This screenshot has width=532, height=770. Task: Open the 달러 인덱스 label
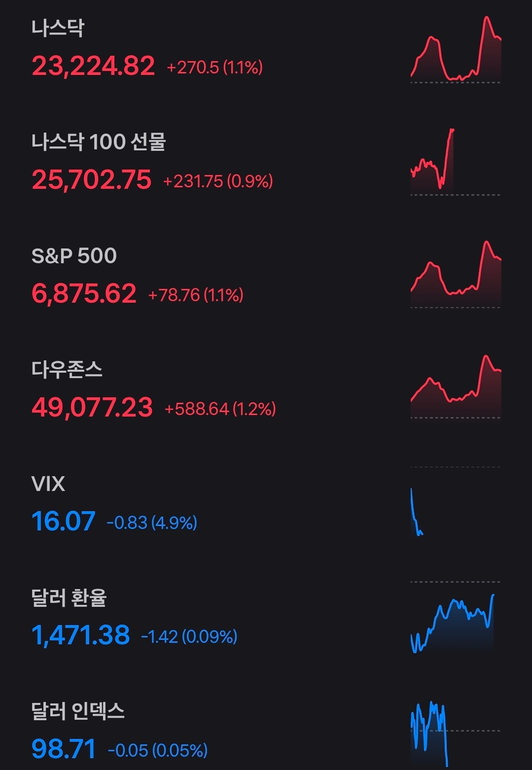click(78, 711)
